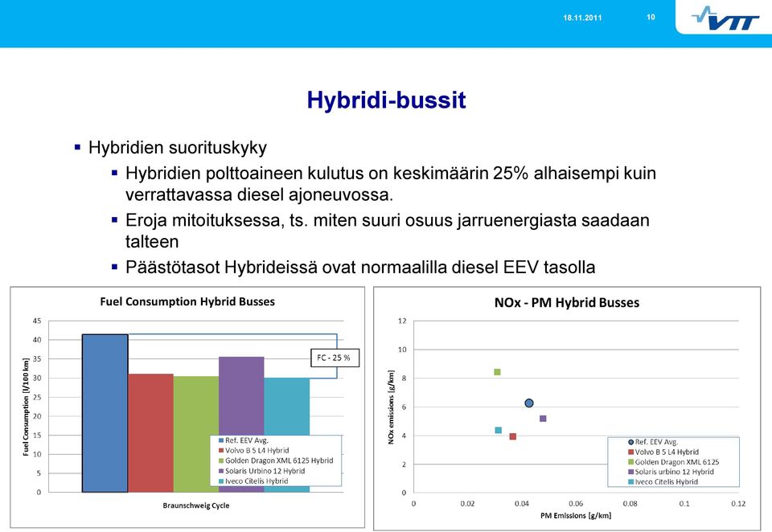Click the 0.06 tick on PM axis
Viewport: 772px width, 532px height.
coord(576,503)
